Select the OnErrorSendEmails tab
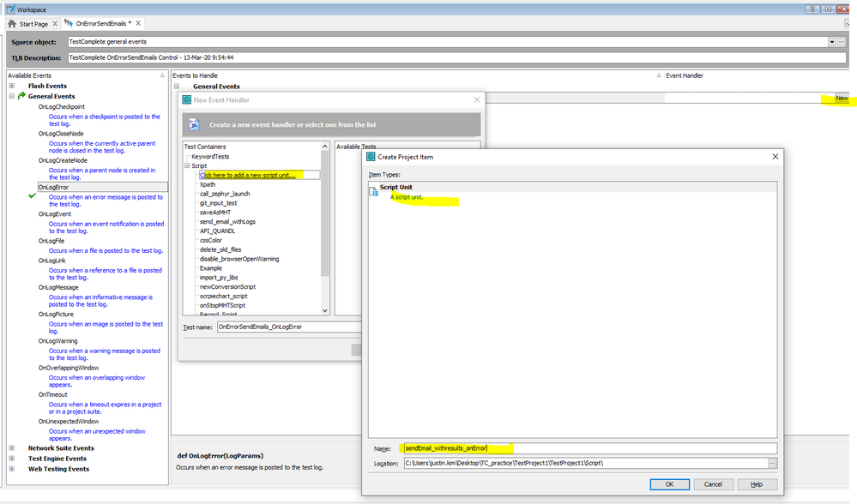Screen dimensions: 857x504 (101, 23)
